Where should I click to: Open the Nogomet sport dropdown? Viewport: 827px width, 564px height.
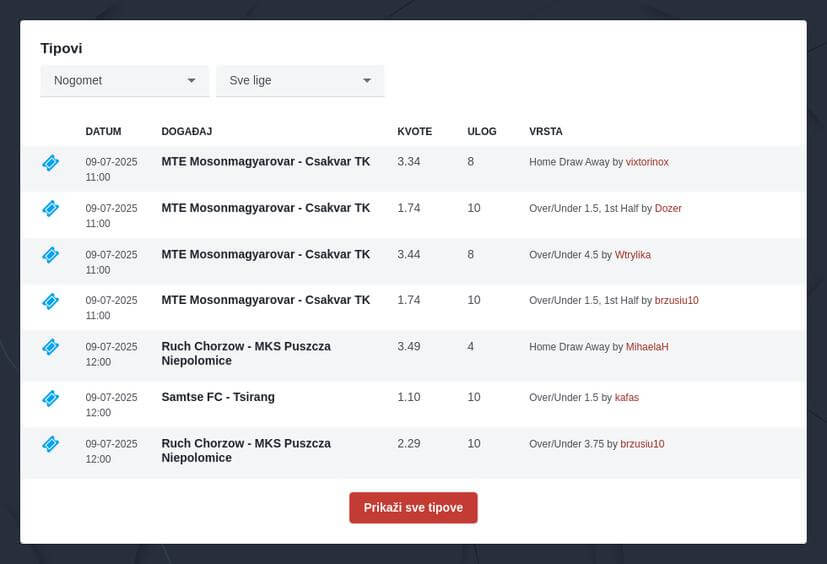point(125,81)
